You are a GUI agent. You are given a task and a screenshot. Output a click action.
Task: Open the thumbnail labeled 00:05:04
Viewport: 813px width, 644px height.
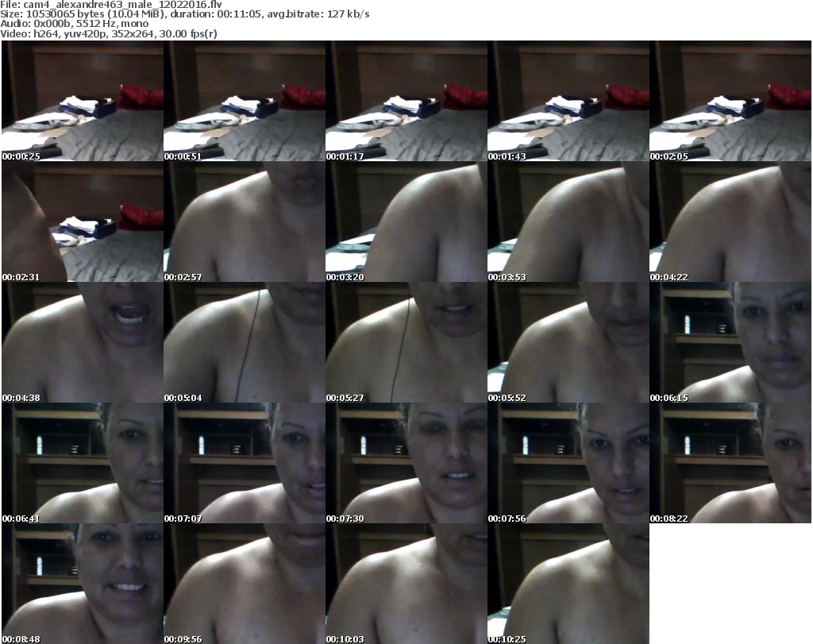click(x=245, y=343)
